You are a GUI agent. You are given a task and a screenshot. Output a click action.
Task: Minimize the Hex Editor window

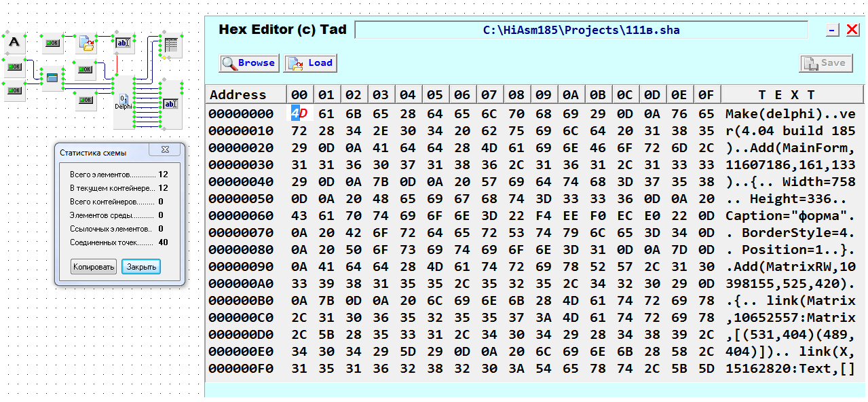(x=833, y=30)
